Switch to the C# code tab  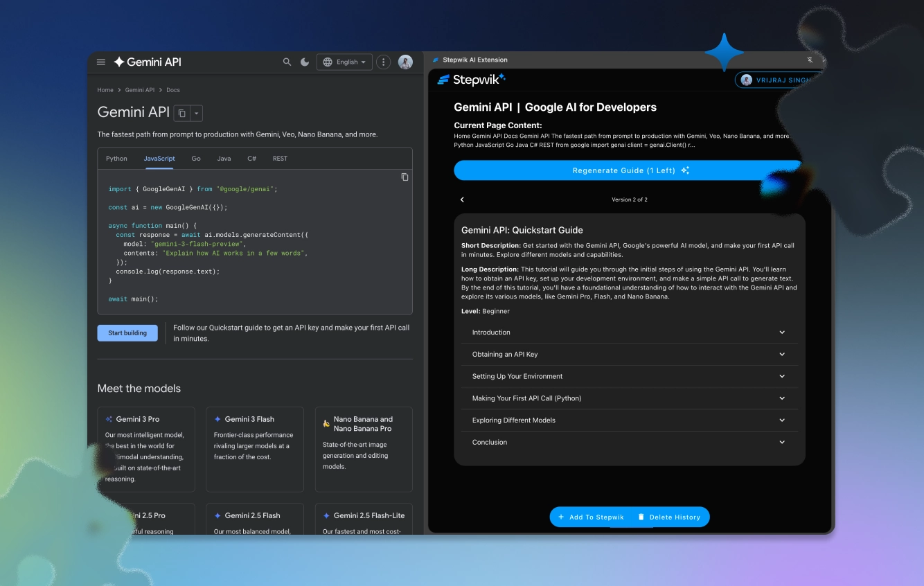(x=251, y=159)
